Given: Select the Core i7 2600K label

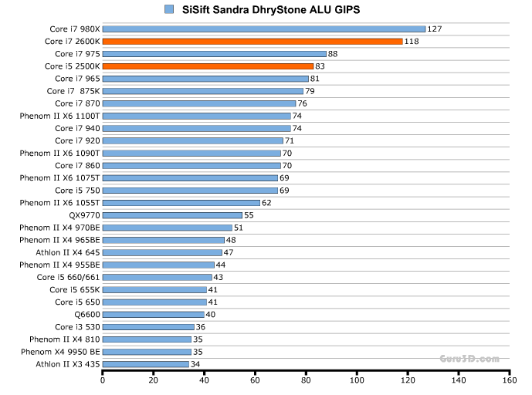Looking at the screenshot, I should point(73,42).
